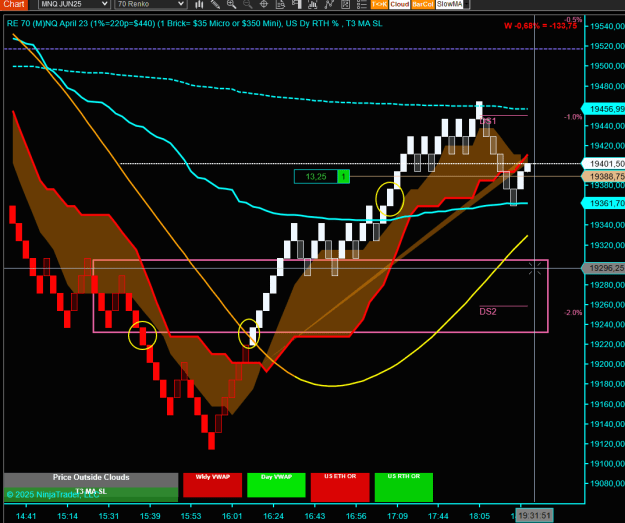Click the 19:31:51 time cursor label
Image resolution: width=625 pixels, height=523 pixels.
[535, 515]
